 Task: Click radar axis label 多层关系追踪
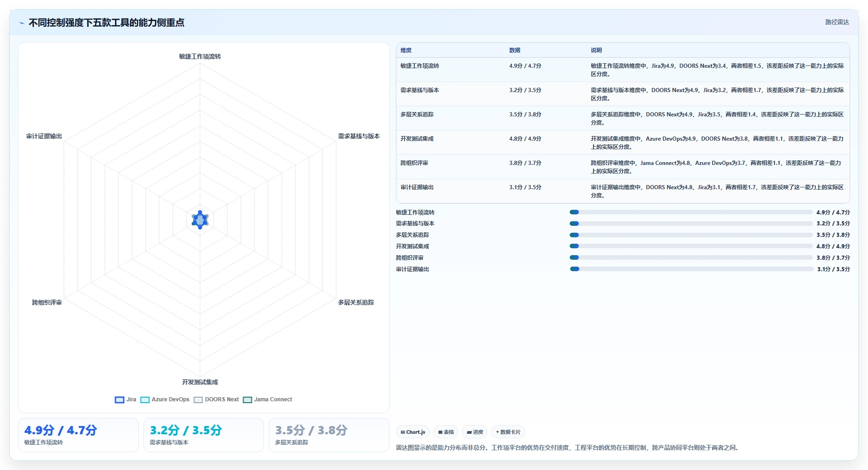click(x=356, y=302)
